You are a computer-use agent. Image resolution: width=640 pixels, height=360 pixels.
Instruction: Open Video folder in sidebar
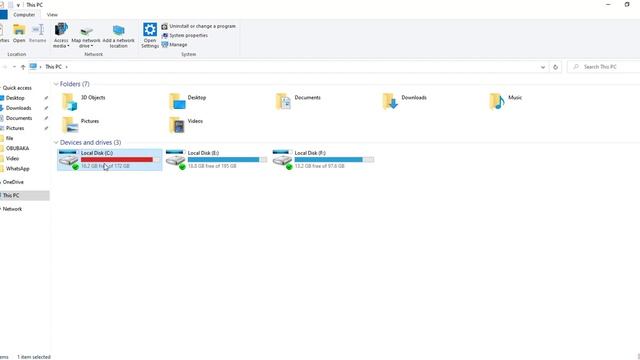coord(12,158)
